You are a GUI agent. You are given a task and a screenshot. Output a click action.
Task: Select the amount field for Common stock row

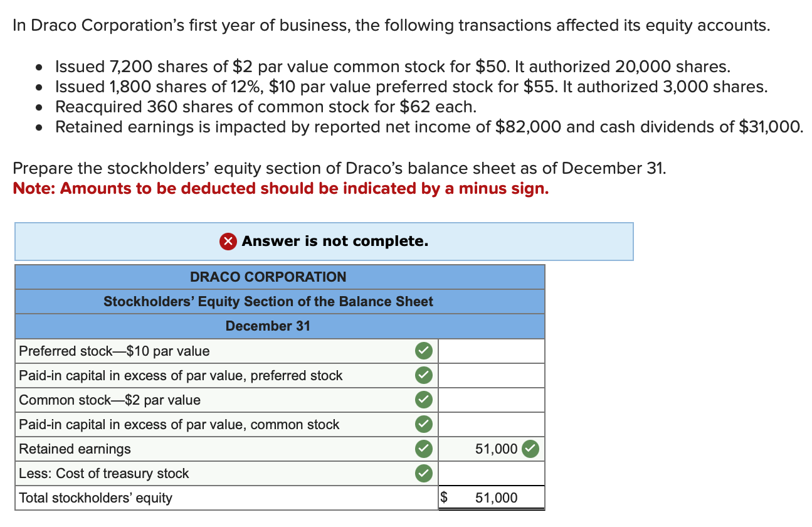[491, 400]
